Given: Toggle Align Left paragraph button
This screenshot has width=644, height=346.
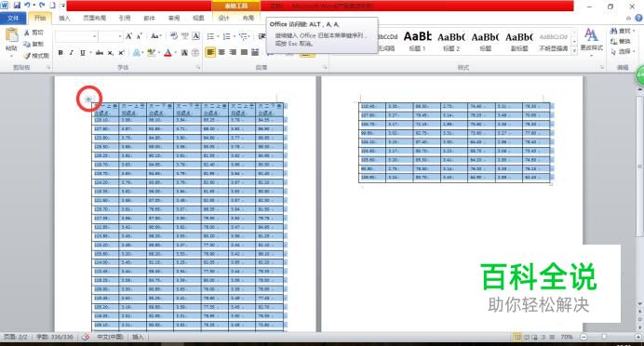Looking at the screenshot, I should point(210,52).
